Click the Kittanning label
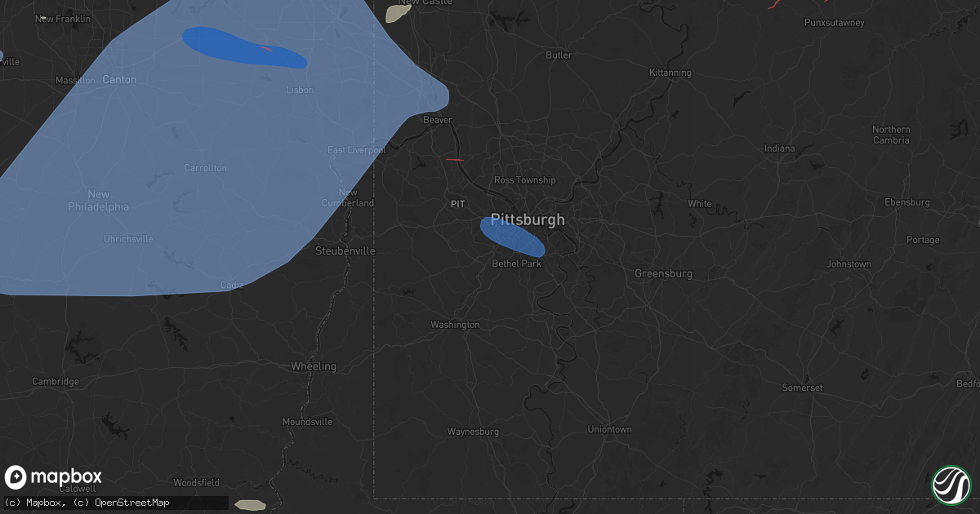The height and width of the screenshot is (514, 980). [x=670, y=73]
